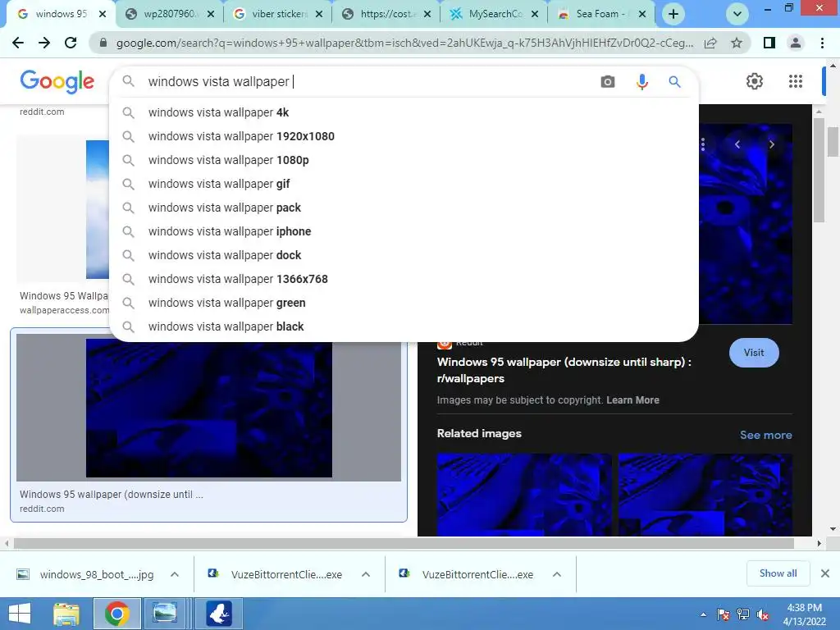
Task: Close the downloads bar
Action: click(825, 573)
